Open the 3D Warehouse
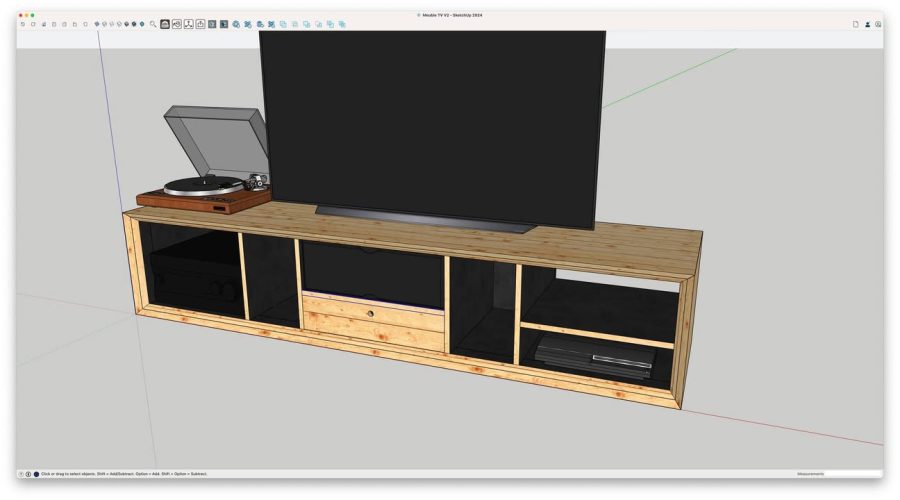The height and width of the screenshot is (500, 900). tap(165, 24)
